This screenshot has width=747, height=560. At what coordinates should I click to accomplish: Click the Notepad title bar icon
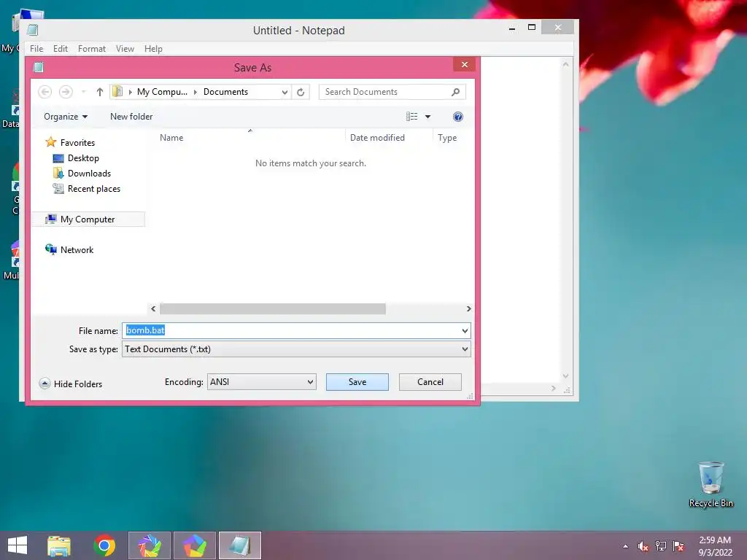point(32,30)
